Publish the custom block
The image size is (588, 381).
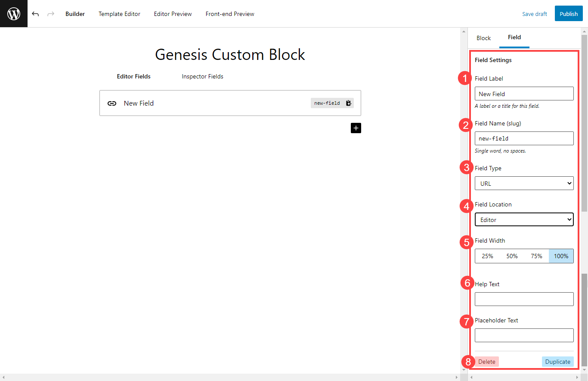click(x=568, y=13)
